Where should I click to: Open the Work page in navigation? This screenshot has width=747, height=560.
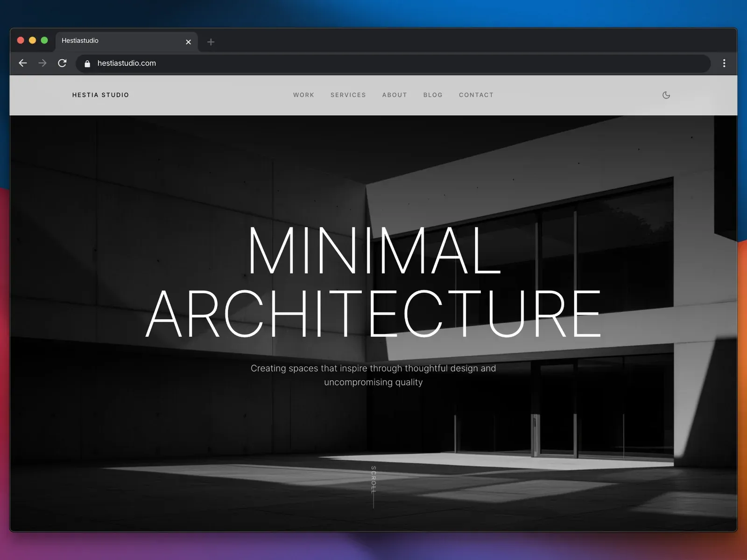pos(303,95)
